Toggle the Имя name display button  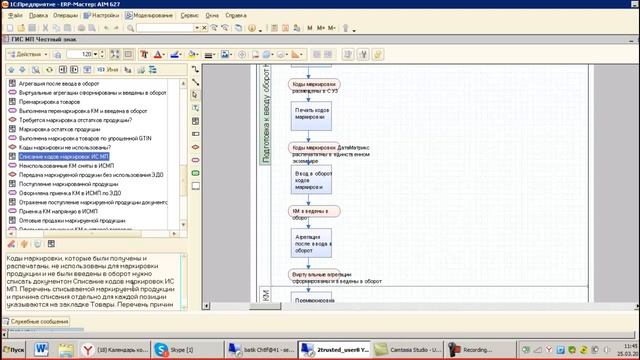click(x=108, y=69)
